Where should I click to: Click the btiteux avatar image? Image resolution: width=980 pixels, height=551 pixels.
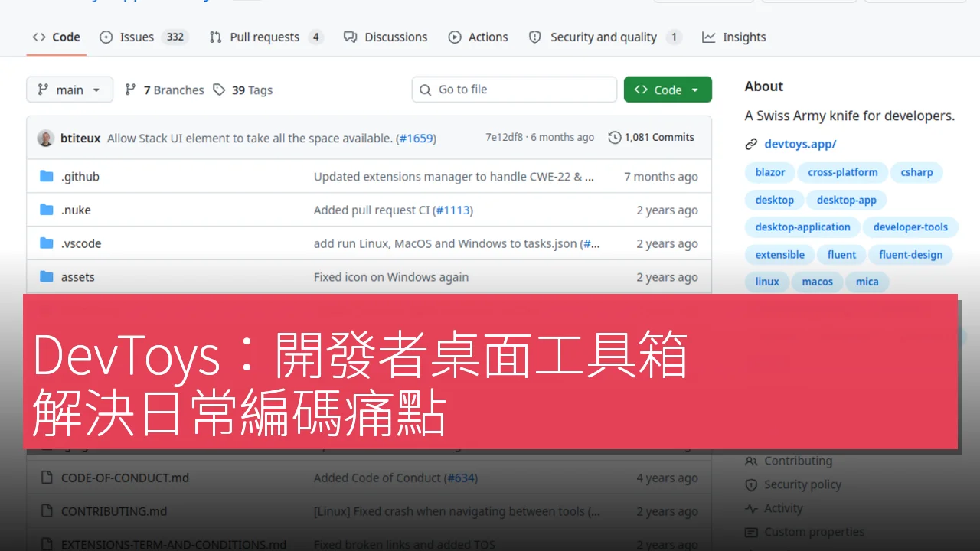click(x=46, y=138)
